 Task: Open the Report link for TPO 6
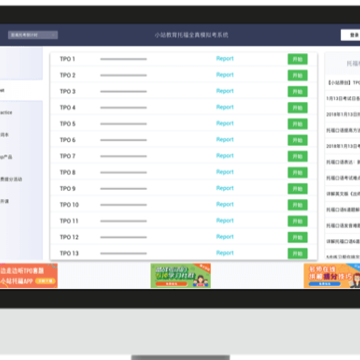225,140
